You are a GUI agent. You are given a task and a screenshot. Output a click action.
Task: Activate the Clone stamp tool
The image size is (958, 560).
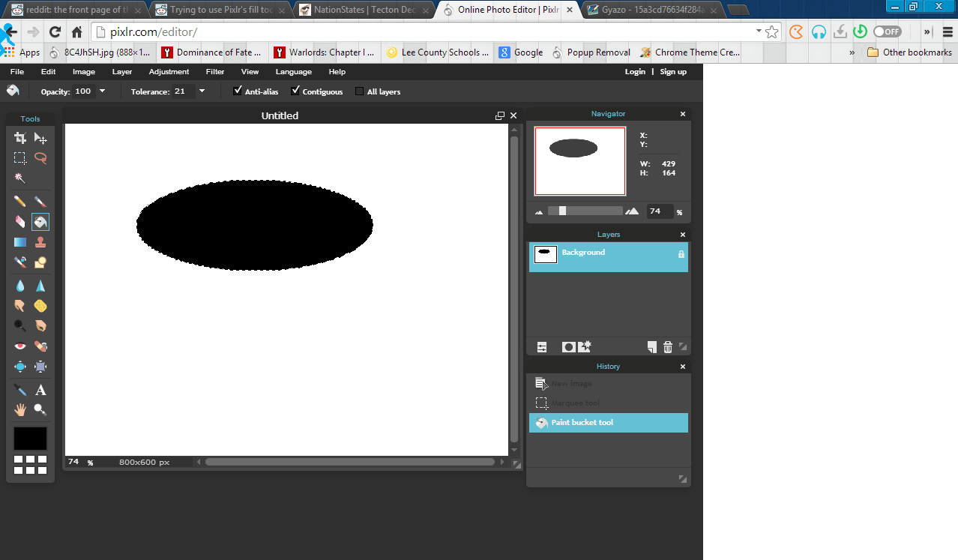coord(40,241)
